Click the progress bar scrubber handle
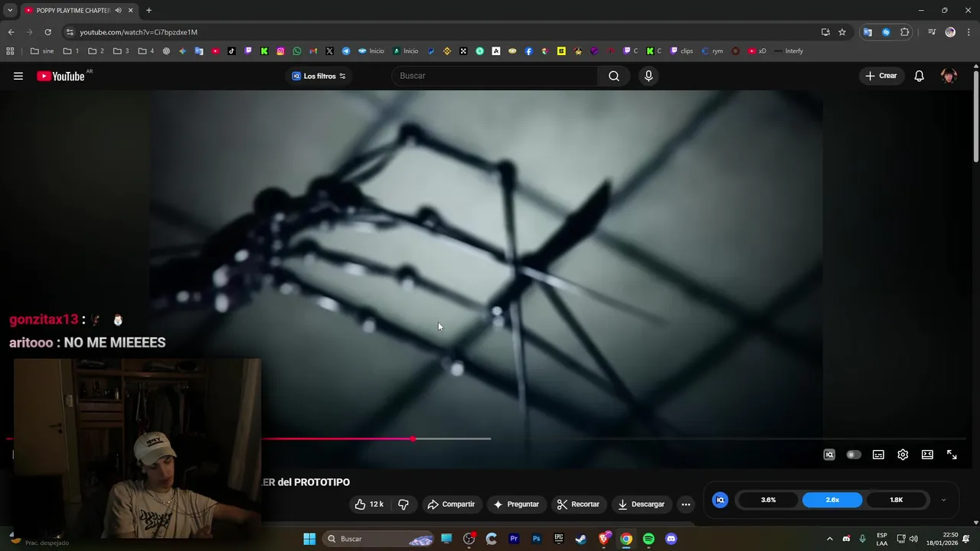 [x=413, y=439]
